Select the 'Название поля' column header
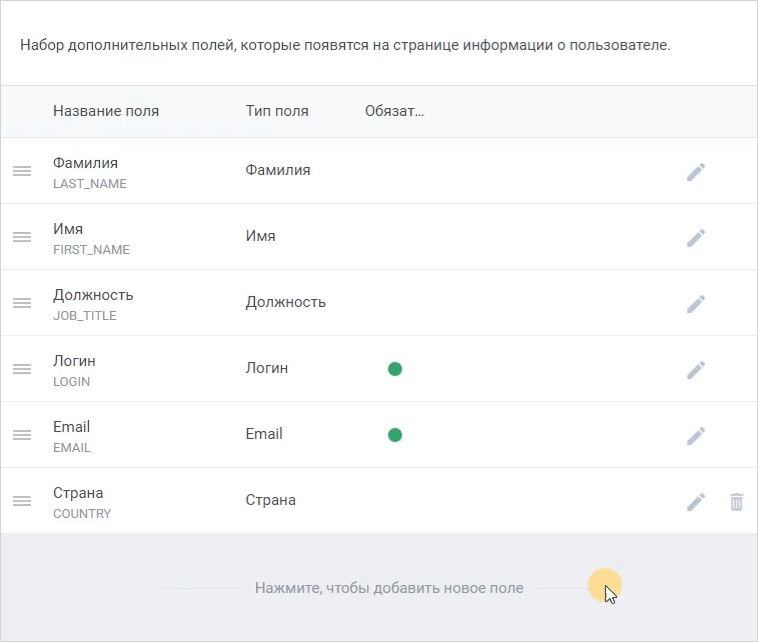This screenshot has height=642, width=758. [106, 111]
